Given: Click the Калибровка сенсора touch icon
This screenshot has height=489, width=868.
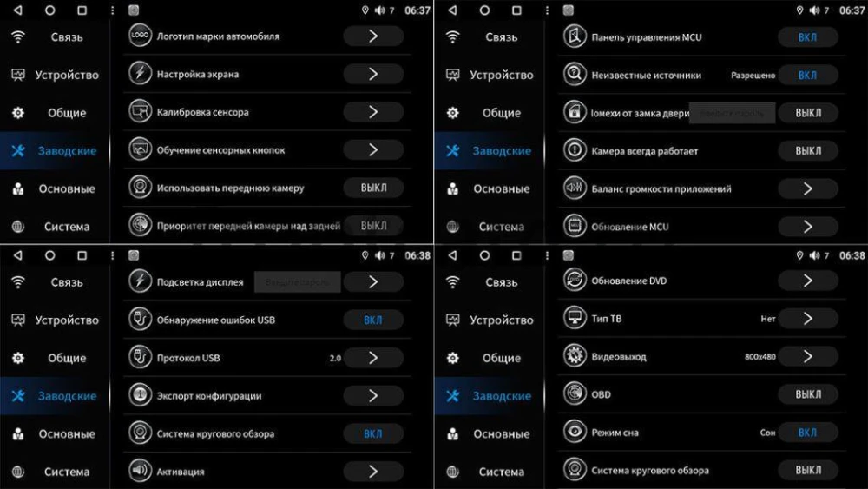Looking at the screenshot, I should [x=140, y=111].
